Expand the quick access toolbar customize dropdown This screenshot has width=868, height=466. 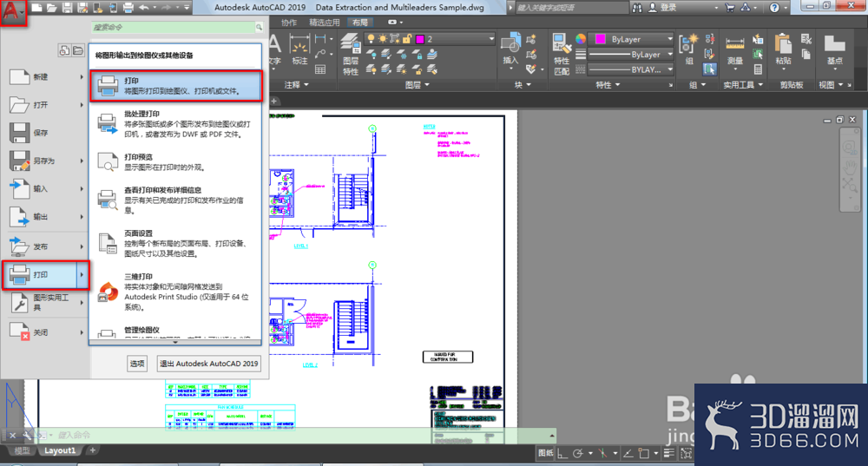tap(187, 8)
